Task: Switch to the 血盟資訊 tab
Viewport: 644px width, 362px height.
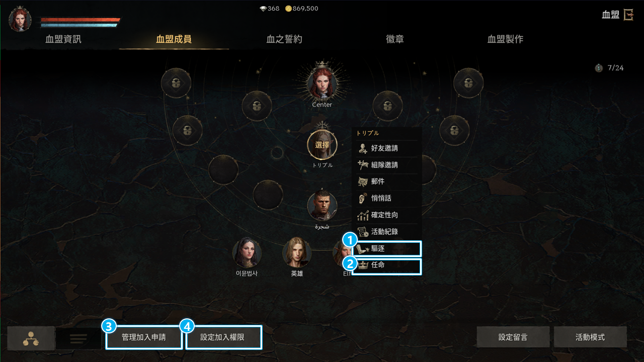Action: coord(63,39)
